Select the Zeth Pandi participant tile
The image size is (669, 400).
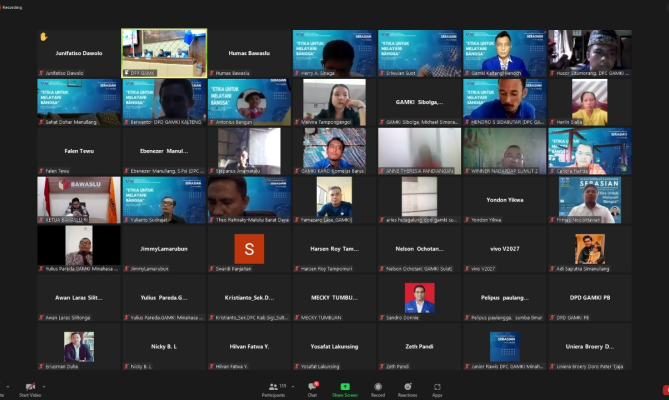[418, 346]
